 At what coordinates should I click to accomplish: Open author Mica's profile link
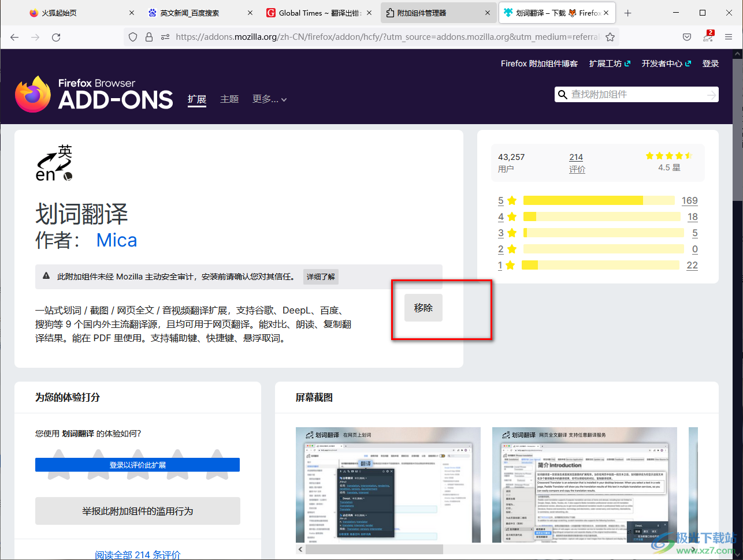[117, 240]
